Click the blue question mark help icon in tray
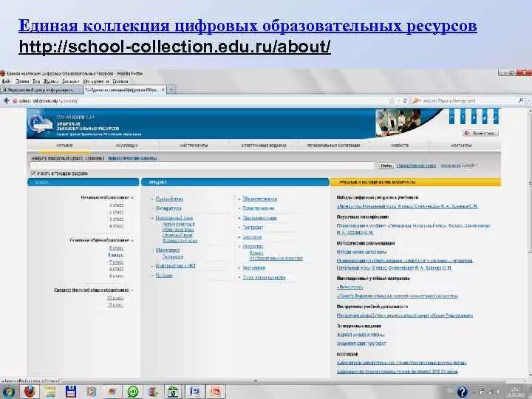The height and width of the screenshot is (399, 532). pyautogui.click(x=462, y=392)
